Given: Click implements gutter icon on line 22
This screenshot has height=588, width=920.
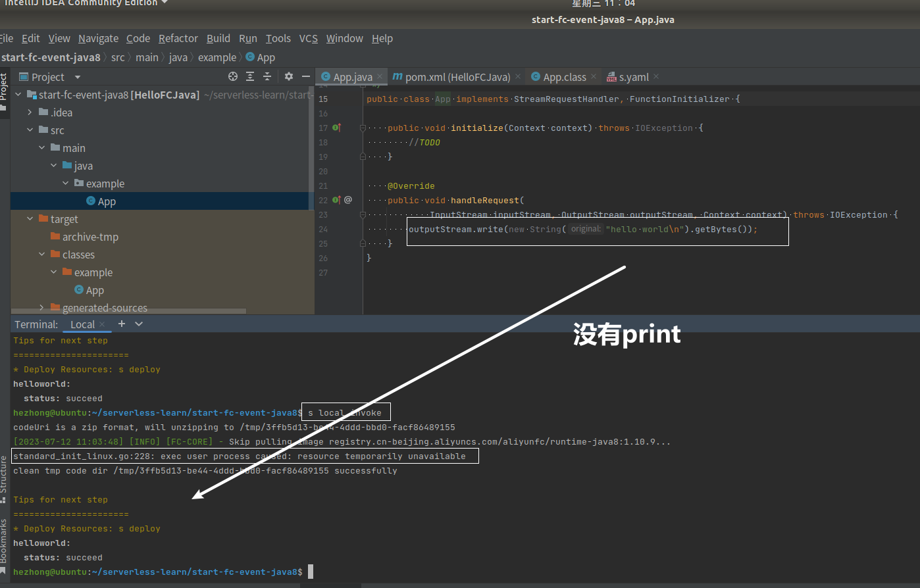Looking at the screenshot, I should (x=337, y=200).
